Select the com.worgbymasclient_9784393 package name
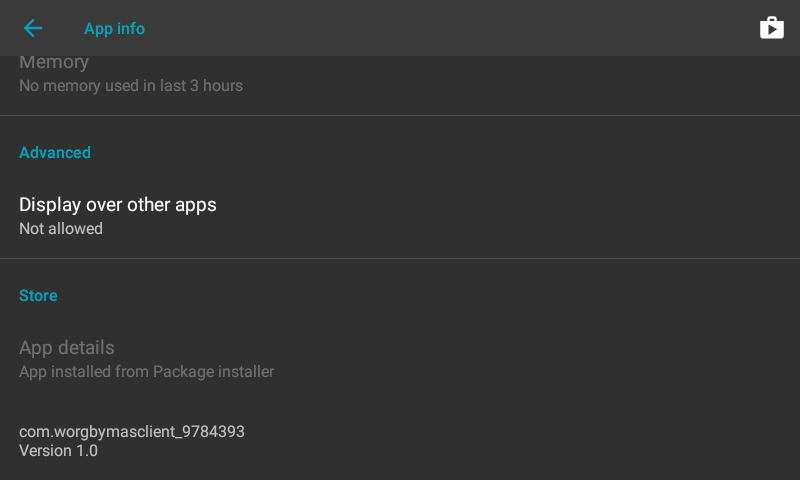The width and height of the screenshot is (800, 480). click(x=132, y=432)
